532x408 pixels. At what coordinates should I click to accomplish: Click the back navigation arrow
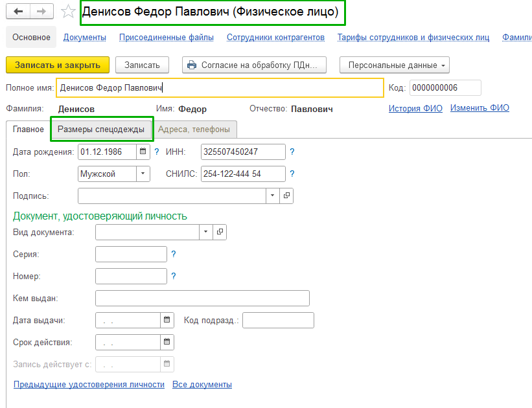coord(18,12)
